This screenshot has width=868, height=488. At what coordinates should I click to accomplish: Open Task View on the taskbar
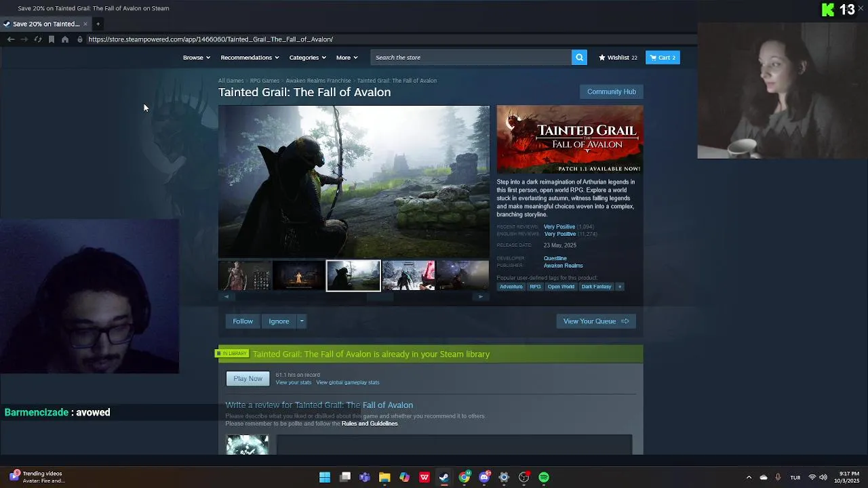pyautogui.click(x=345, y=477)
